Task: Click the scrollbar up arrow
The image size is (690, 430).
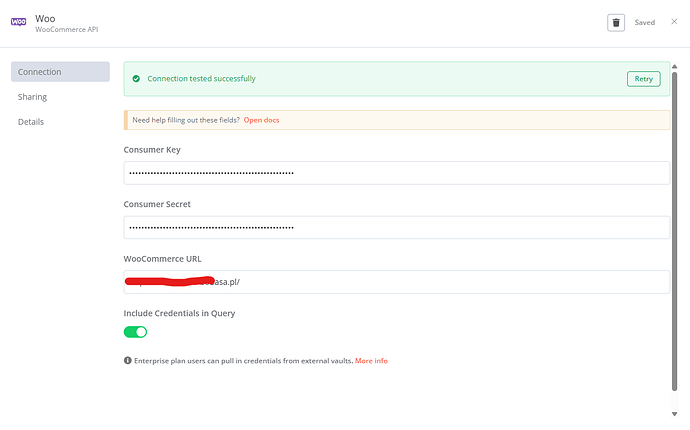Action: (674, 66)
